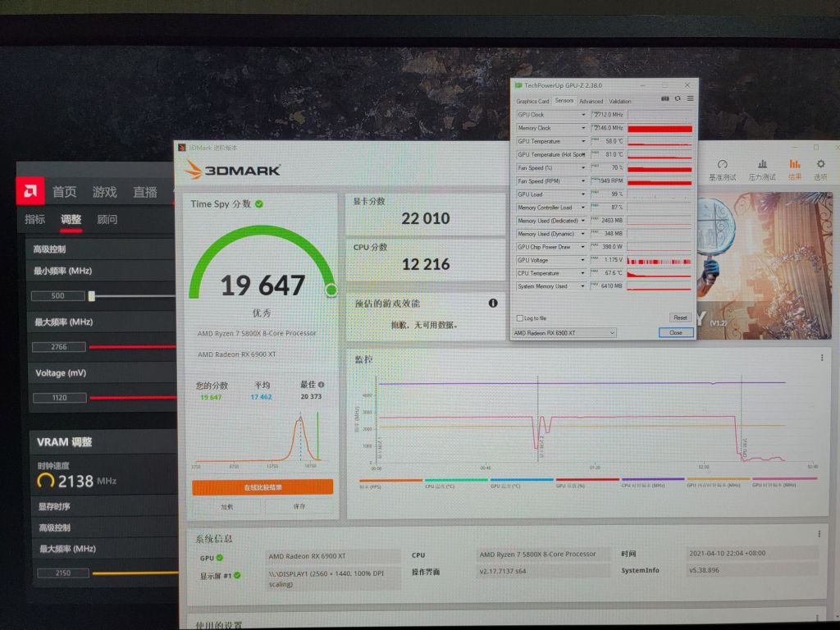The width and height of the screenshot is (840, 630).
Task: Open GPU Load sensor dropdown arrow
Action: [583, 194]
